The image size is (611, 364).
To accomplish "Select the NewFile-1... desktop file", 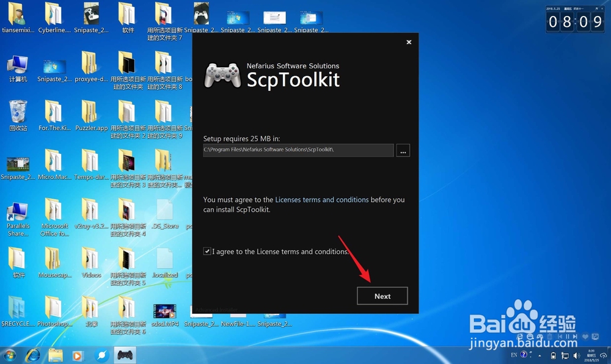I will (238, 319).
